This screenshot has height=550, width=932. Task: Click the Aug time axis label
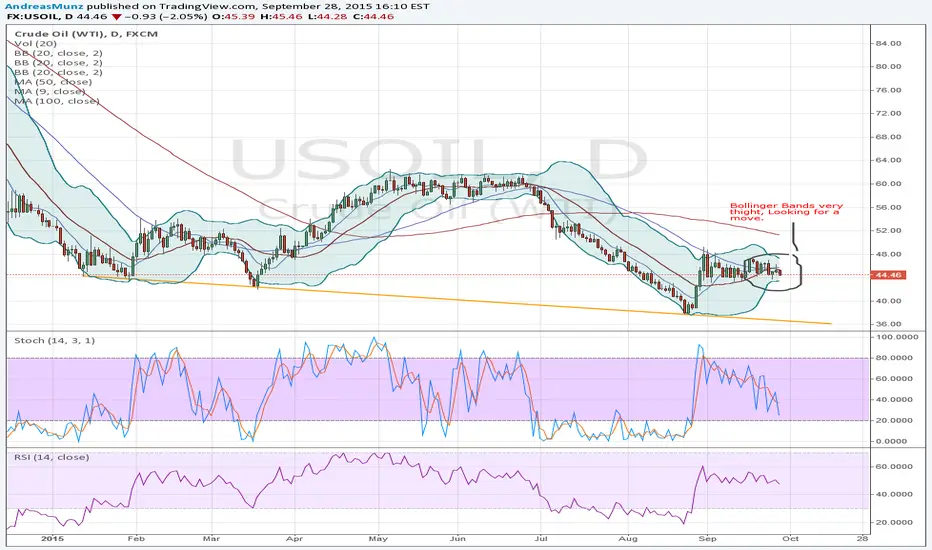628,539
